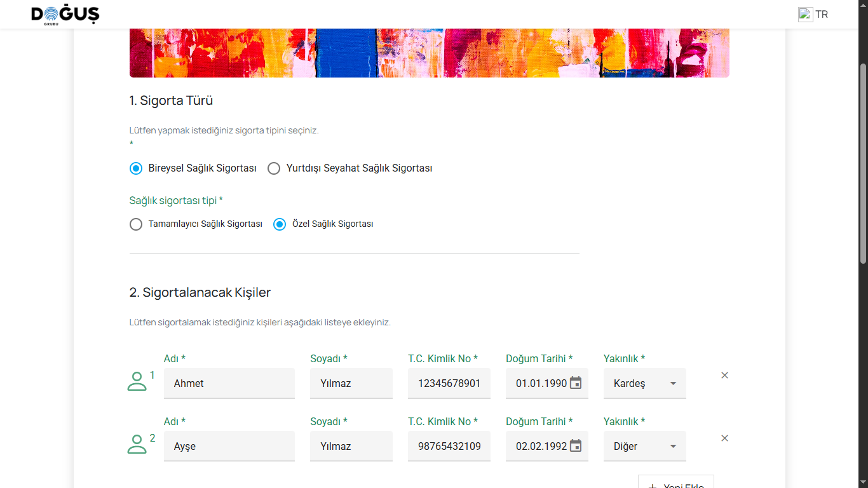Click T.C. Kimlik No field 98765432109
Image resolution: width=868 pixels, height=488 pixels.
coord(449,446)
